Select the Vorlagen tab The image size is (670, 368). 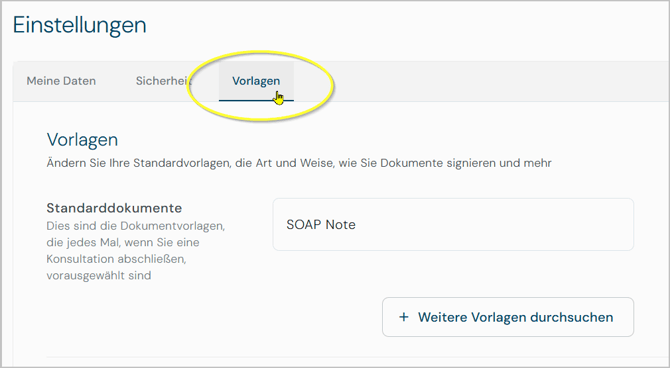coord(256,81)
